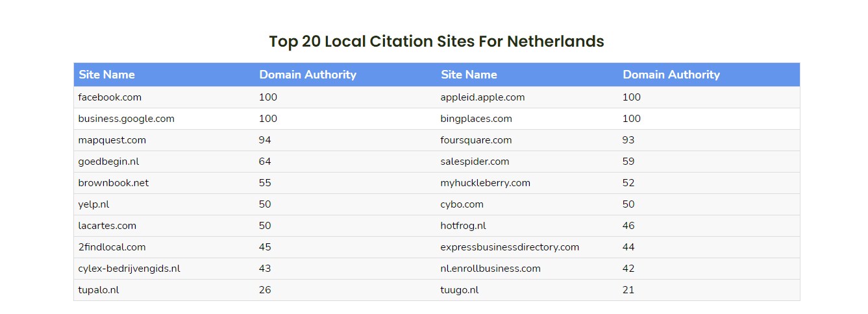Click cylex-bedrijvengids.nl in the table
Viewport: 868px width, 314px height.
129,269
